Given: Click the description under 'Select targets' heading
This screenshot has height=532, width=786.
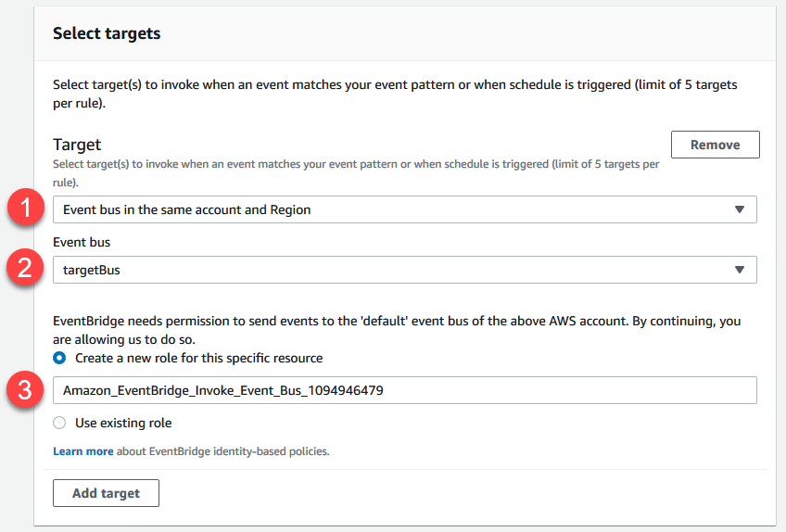Looking at the screenshot, I should (x=395, y=93).
